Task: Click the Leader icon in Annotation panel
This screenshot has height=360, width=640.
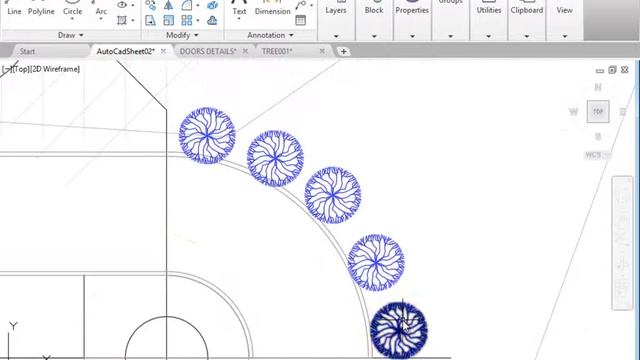Action: pyautogui.click(x=301, y=5)
